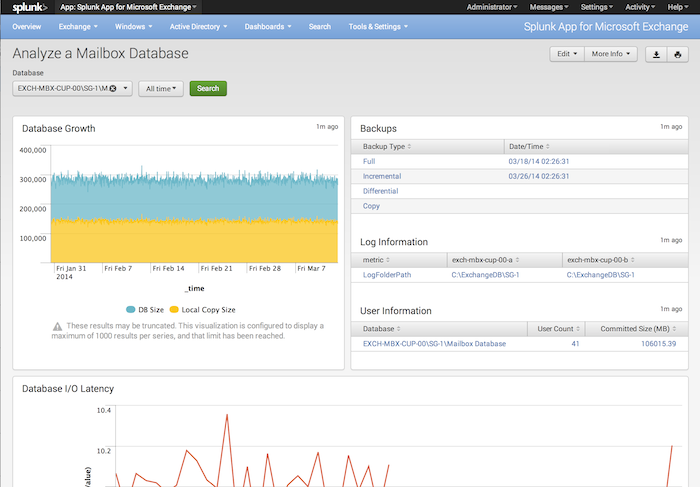Click the user count value 41
This screenshot has height=487, width=700.
point(575,344)
